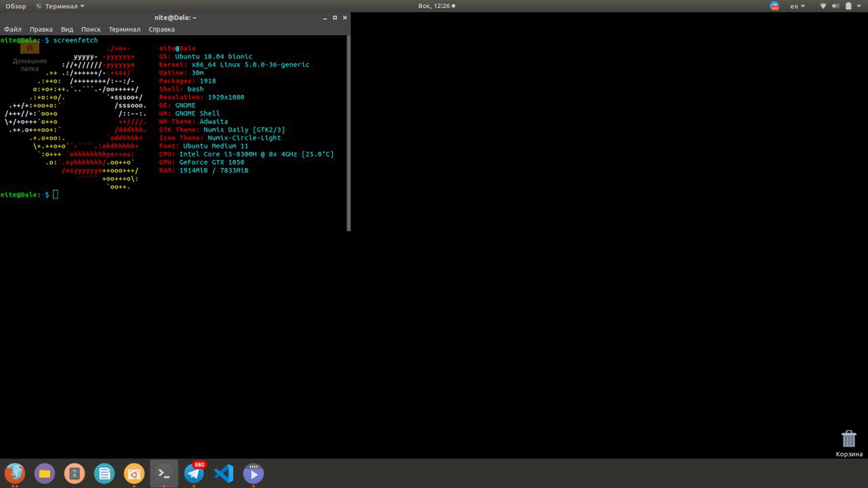Click the 'Numix Daily [GTK2/3]' GTK theme text

point(244,130)
